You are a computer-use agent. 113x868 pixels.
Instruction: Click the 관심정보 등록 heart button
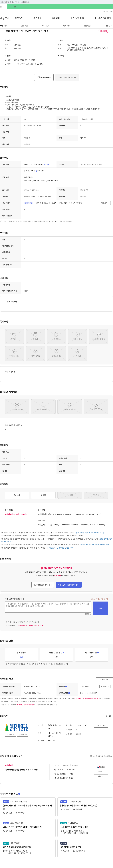click(x=44, y=78)
